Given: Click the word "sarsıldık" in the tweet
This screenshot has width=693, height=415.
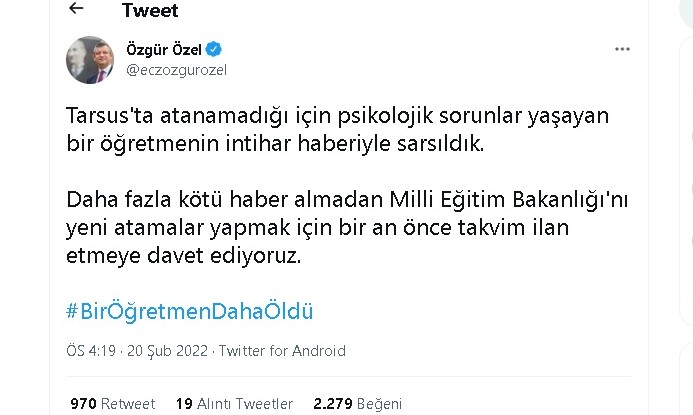Looking at the screenshot, I should [x=439, y=144].
